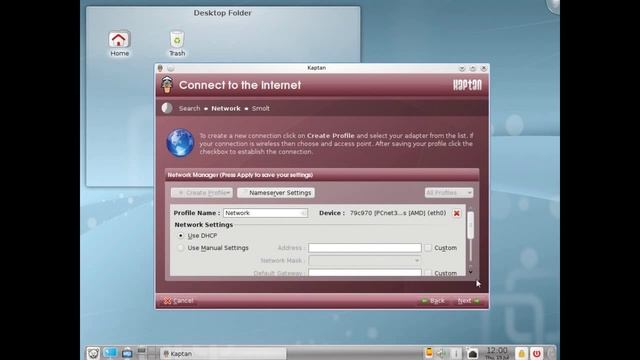Screen dimensions: 640x360
Task: Open the All Profiles filter dropdown
Action: [x=449, y=193]
